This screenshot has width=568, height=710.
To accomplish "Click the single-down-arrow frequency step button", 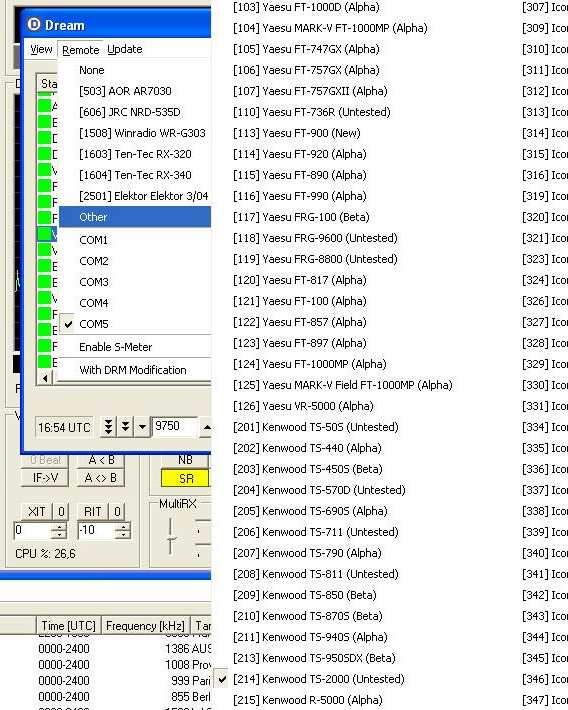I will (142, 427).
